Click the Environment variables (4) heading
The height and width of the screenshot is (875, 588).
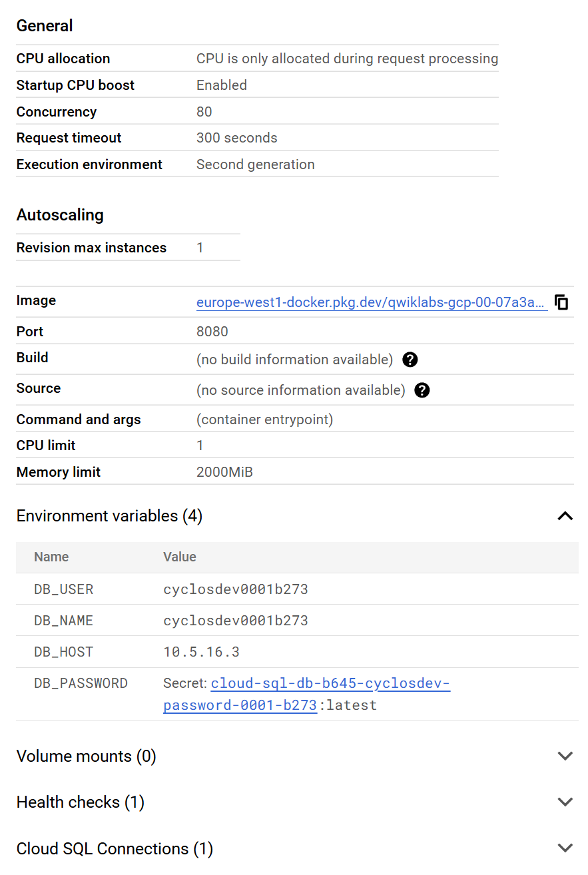pyautogui.click(x=109, y=516)
